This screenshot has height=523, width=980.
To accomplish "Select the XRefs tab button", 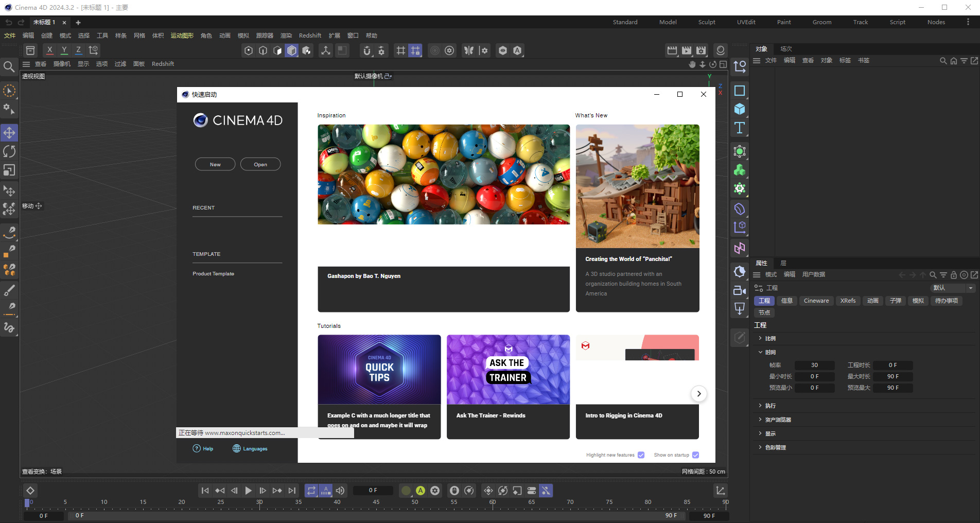I will tap(848, 301).
